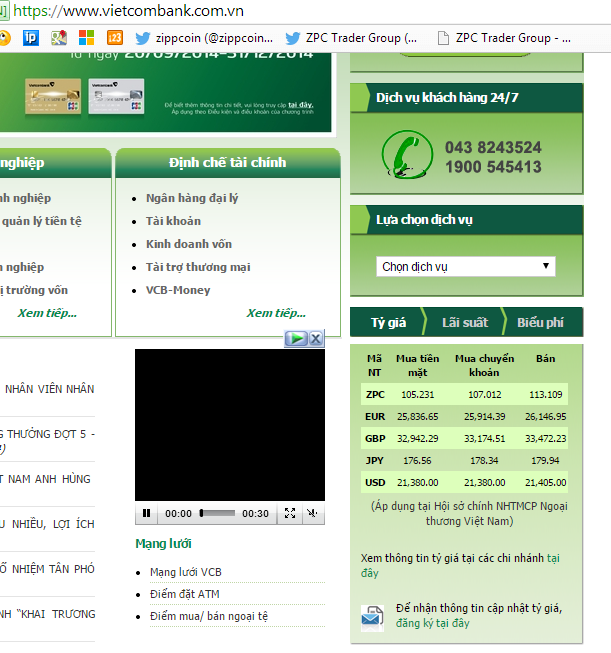Screen dimensions: 611x653
Task: Open the NAM ANH HÙNG news item
Action: tap(45, 479)
